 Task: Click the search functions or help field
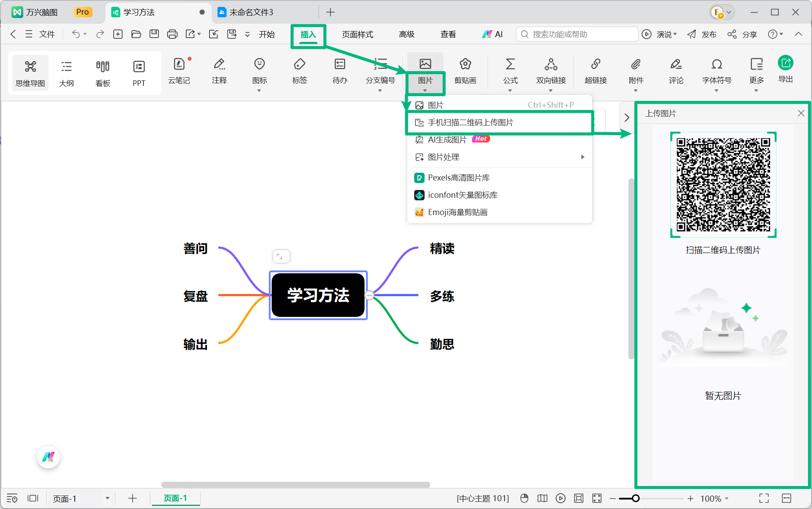(x=577, y=34)
